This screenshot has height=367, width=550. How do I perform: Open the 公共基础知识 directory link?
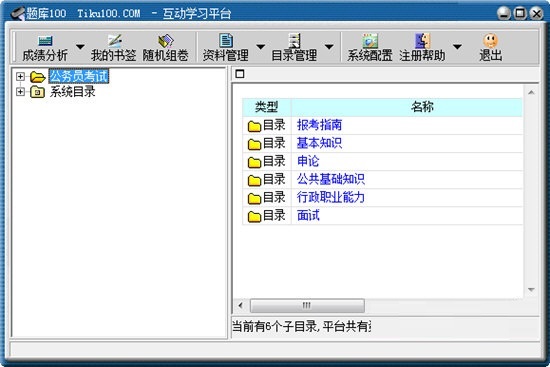(331, 179)
